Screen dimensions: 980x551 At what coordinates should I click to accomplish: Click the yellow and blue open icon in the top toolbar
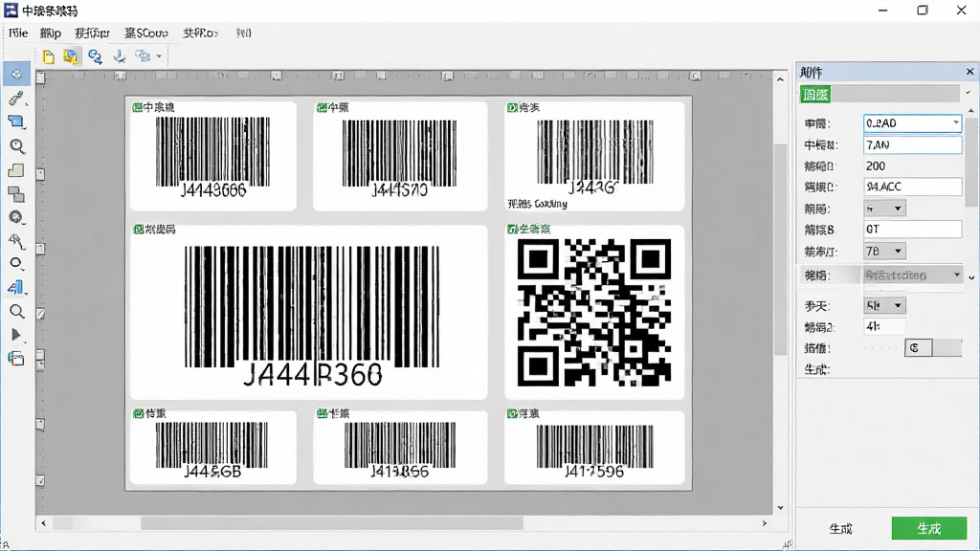pyautogui.click(x=71, y=56)
